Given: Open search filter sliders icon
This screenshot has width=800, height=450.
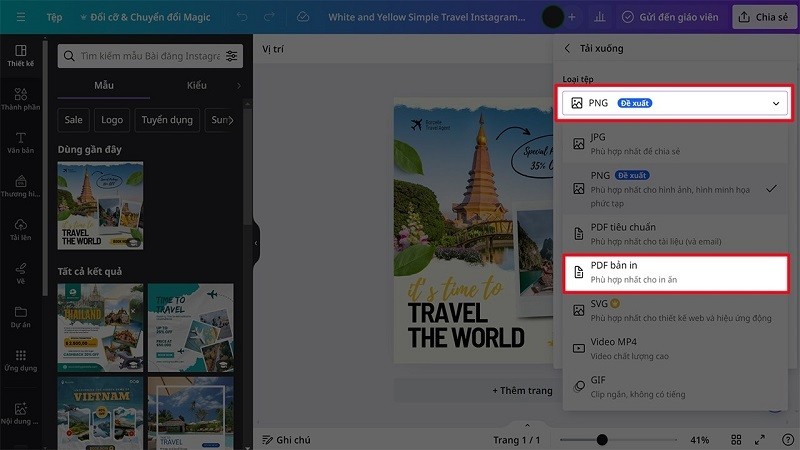Looking at the screenshot, I should click(x=232, y=56).
